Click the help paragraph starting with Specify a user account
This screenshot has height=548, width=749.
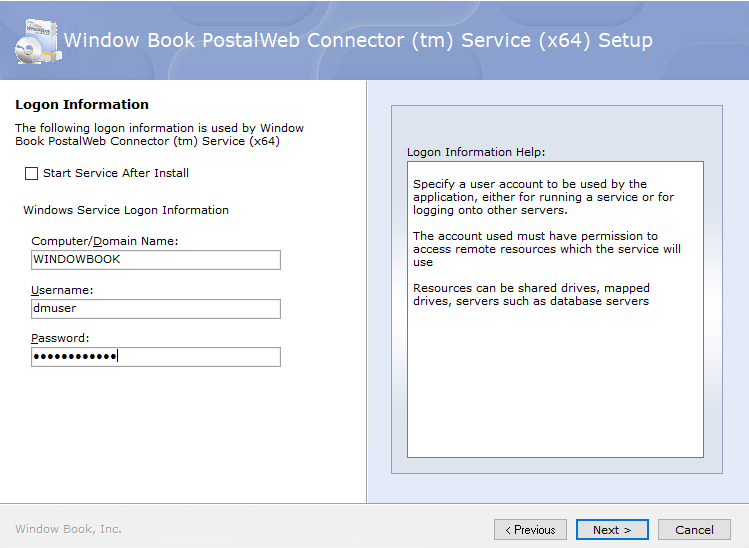[x=544, y=197]
